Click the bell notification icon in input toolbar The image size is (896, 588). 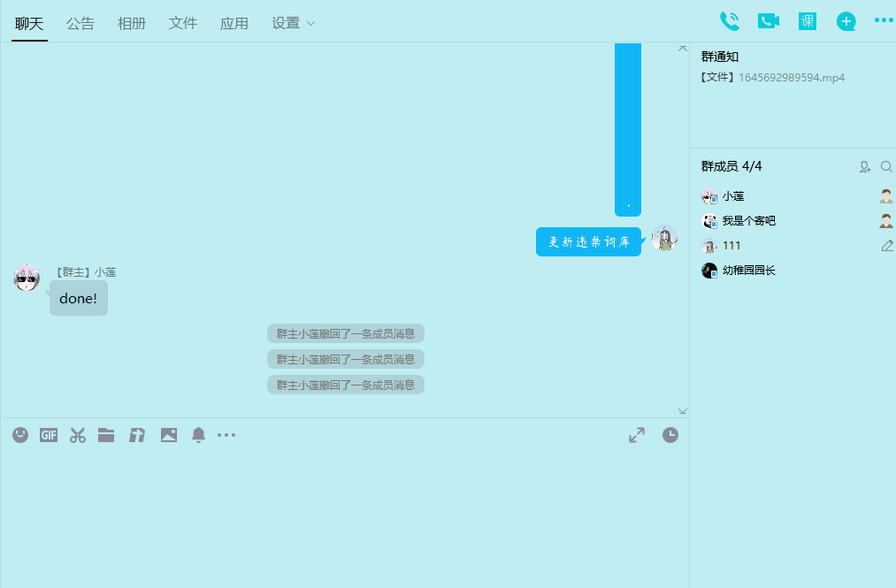click(x=198, y=435)
